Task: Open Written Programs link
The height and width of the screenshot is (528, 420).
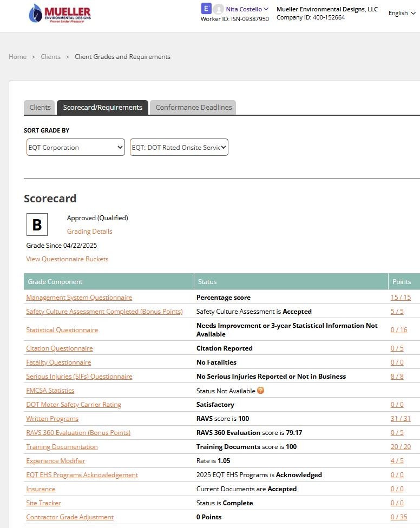Action: click(x=52, y=419)
